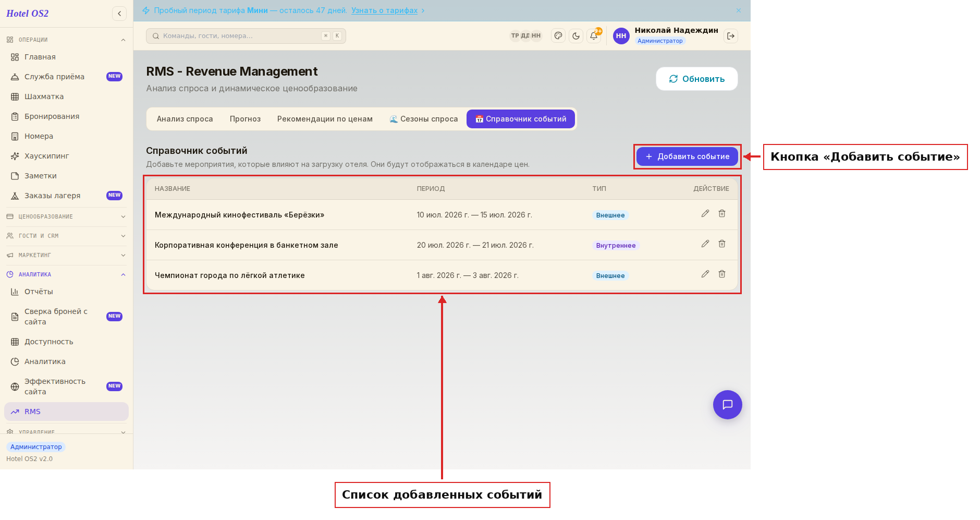Screen dimensions: 980x520
Task: Click the Внешнее badge of the кинофестиваль row
Action: [610, 215]
